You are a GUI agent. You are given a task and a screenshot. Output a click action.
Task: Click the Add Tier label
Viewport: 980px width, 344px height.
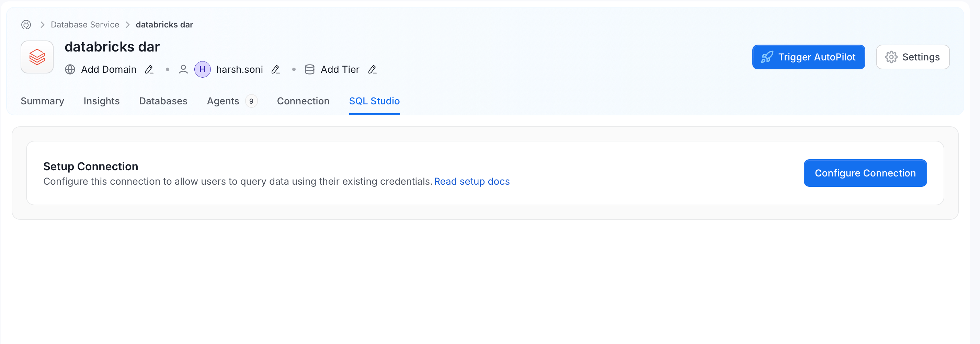coord(340,70)
